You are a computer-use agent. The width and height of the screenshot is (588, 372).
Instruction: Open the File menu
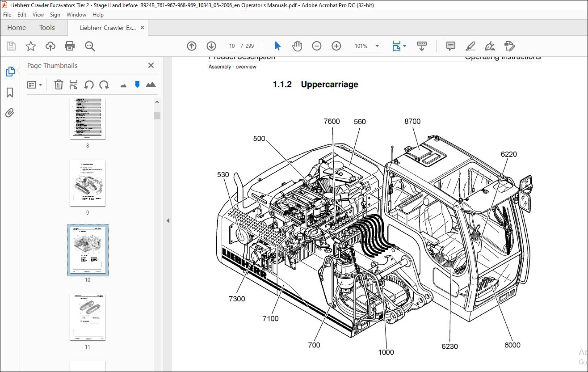tap(7, 15)
